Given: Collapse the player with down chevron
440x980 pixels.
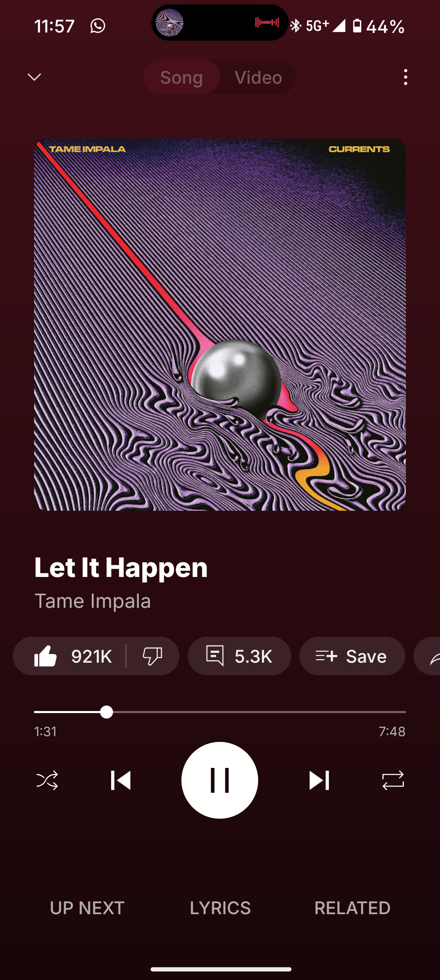Looking at the screenshot, I should point(34,77).
